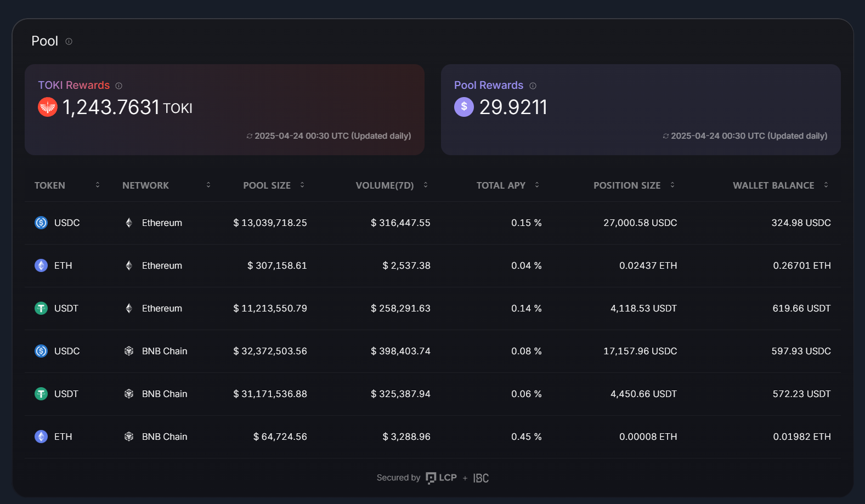Click the purple dollar Pool Rewards icon
Screen dimensions: 865x504
[x=463, y=107]
